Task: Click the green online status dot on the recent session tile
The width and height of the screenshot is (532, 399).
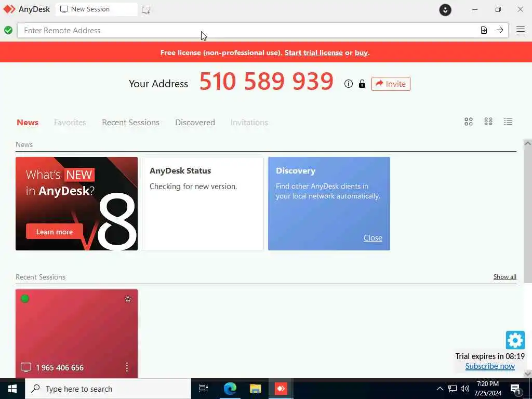Action: point(25,299)
